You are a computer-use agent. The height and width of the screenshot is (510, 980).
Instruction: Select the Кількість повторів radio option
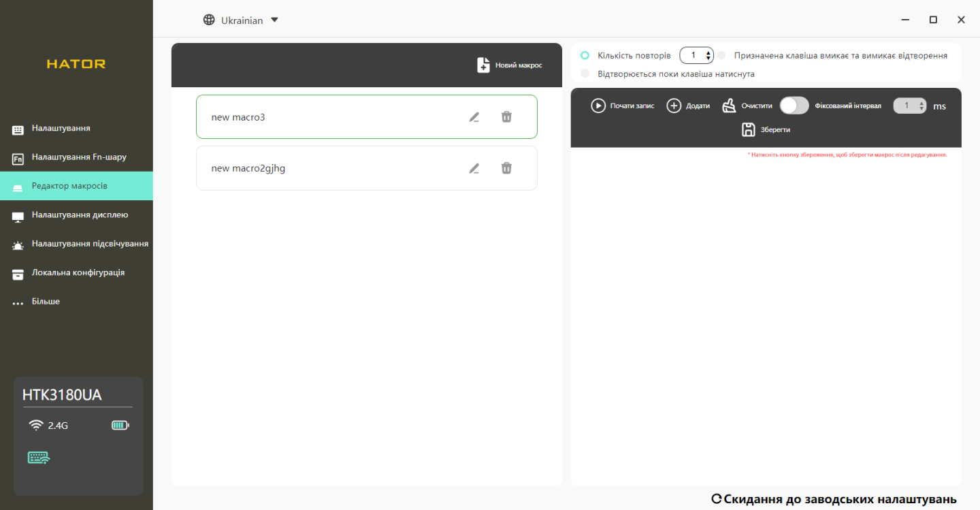pyautogui.click(x=585, y=55)
